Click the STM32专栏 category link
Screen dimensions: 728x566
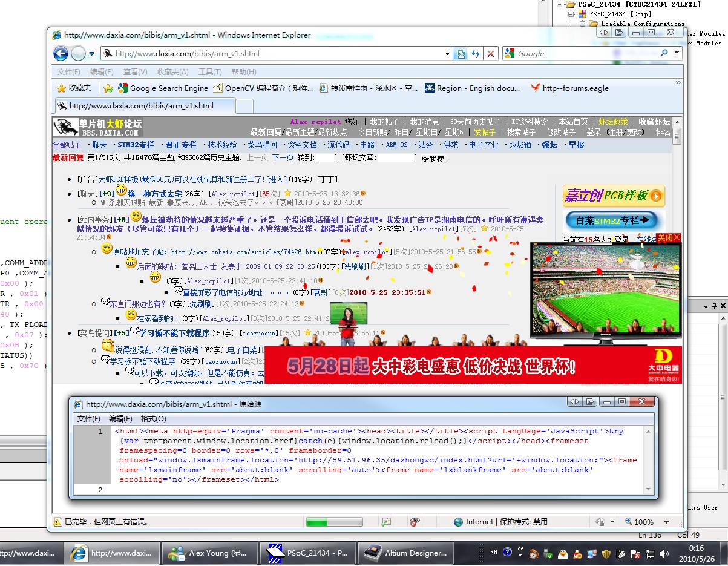[136, 145]
